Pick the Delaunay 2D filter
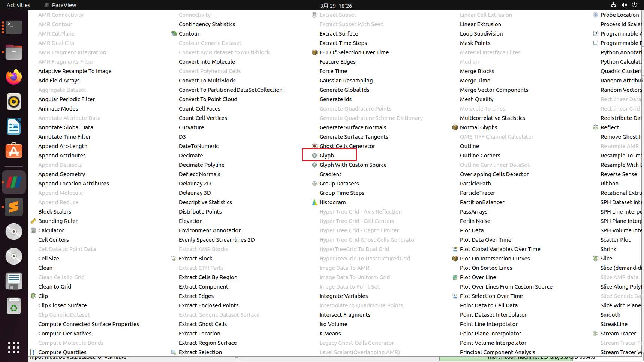Image resolution: width=644 pixels, height=362 pixels. 195,184
